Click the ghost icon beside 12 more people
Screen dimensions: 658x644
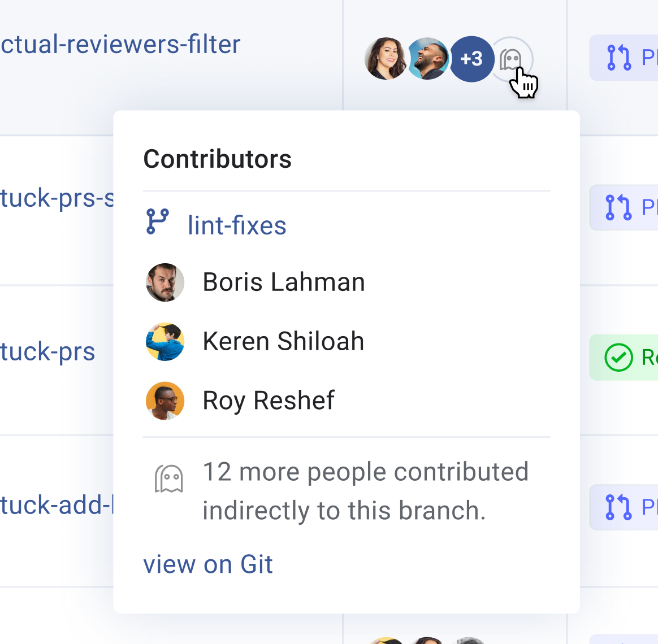coord(168,478)
